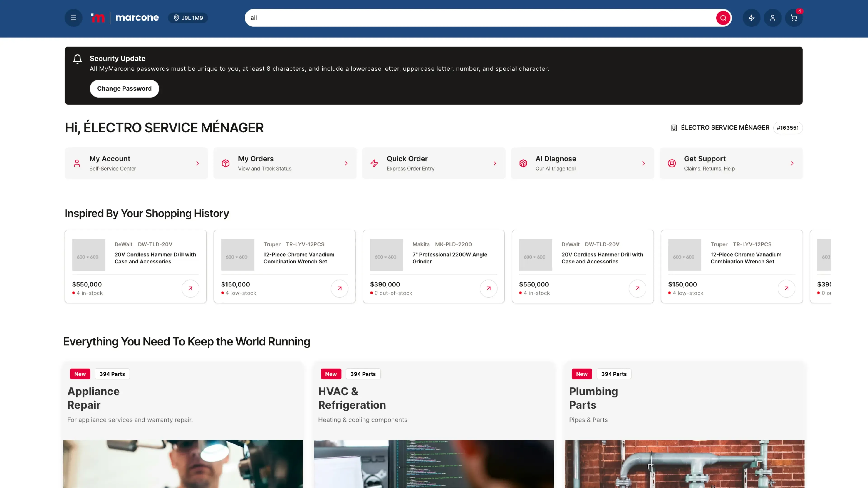This screenshot has width=868, height=488.
Task: Open arrow on first DeWalt hammer drill
Action: point(190,288)
